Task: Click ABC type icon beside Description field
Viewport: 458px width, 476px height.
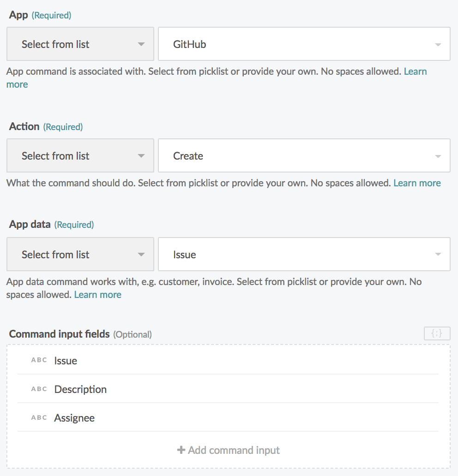Action: (39, 389)
